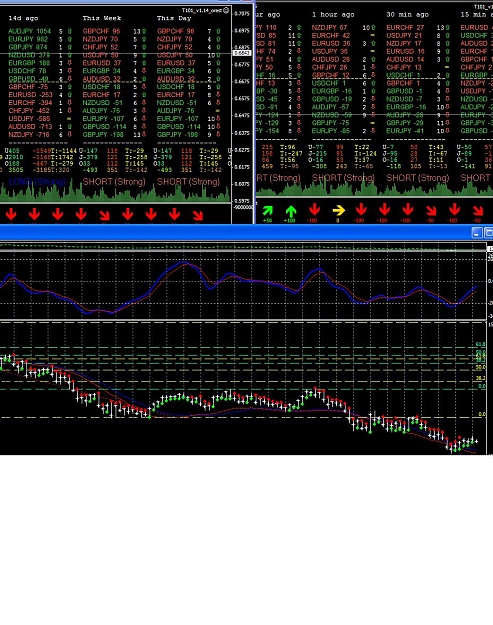The height and width of the screenshot is (625, 493).
Task: Click the GBPJPY 874 row
Action: [40, 47]
